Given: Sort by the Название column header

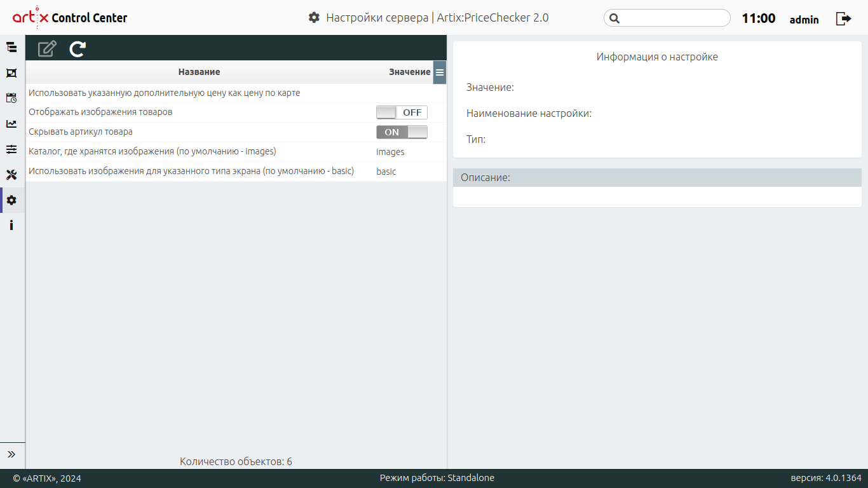Looking at the screenshot, I should [x=199, y=72].
